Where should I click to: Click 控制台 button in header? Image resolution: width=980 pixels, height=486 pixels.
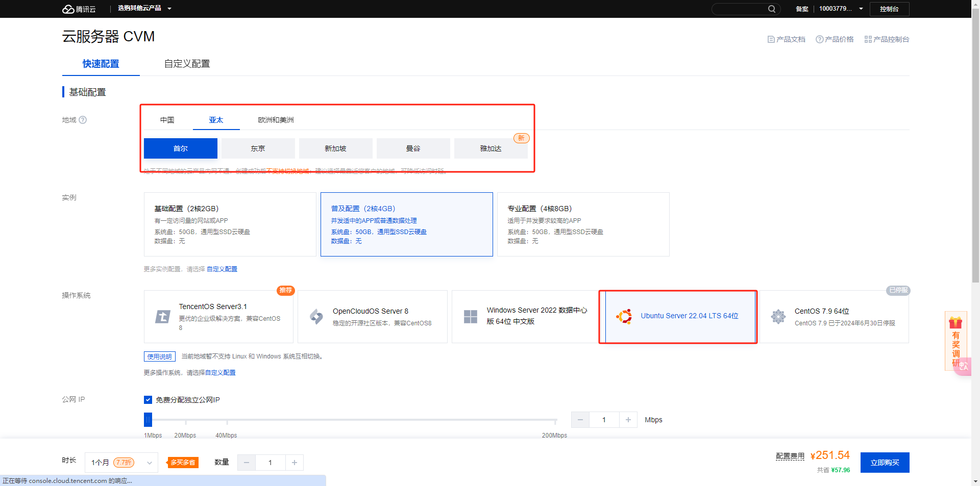pyautogui.click(x=889, y=9)
